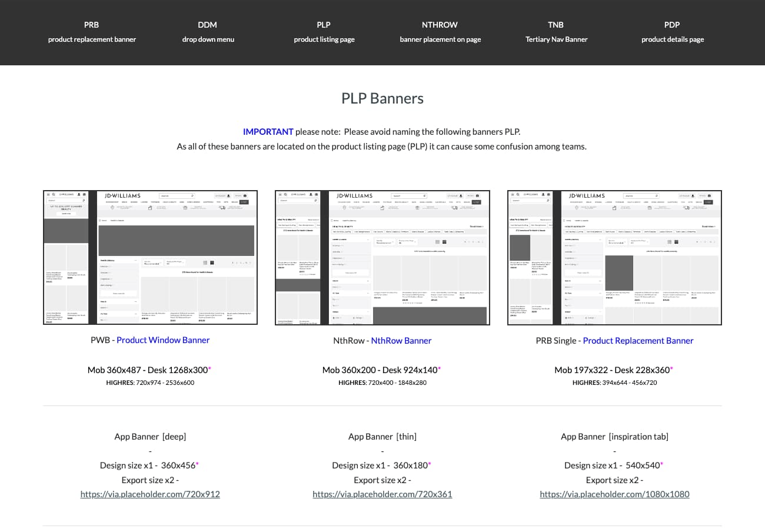Select DDM drop down menu in top navigation
This screenshot has height=532, width=765.
coord(208,32)
